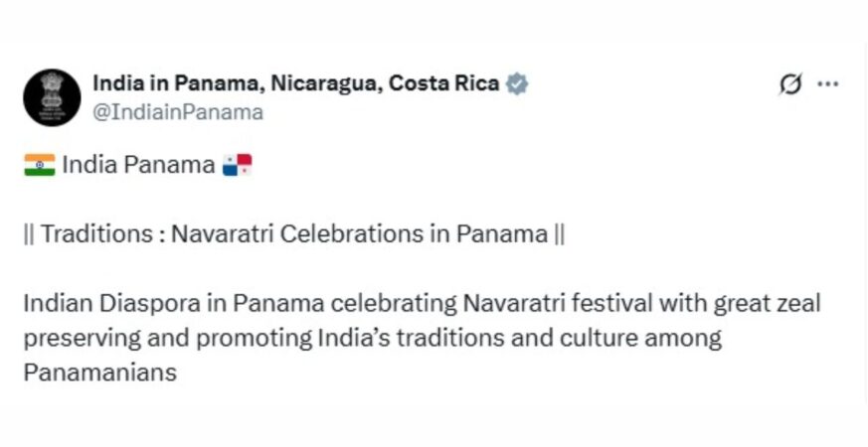
Task: Open the "India in Panama" account name
Action: pos(175,84)
